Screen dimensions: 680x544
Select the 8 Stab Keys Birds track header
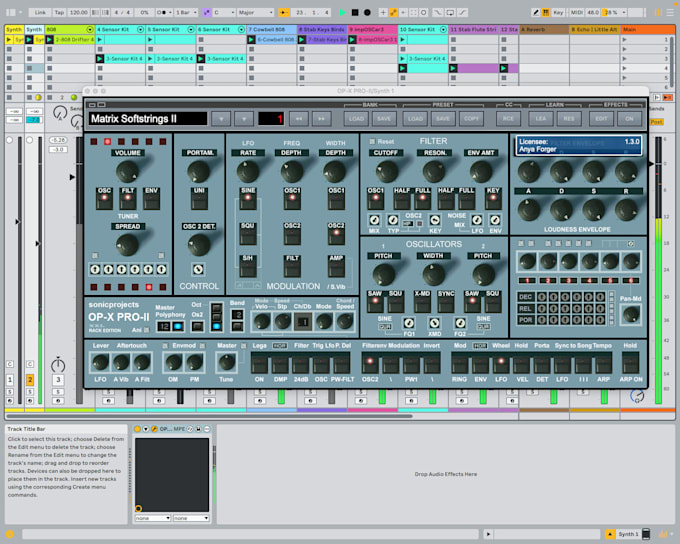(322, 29)
